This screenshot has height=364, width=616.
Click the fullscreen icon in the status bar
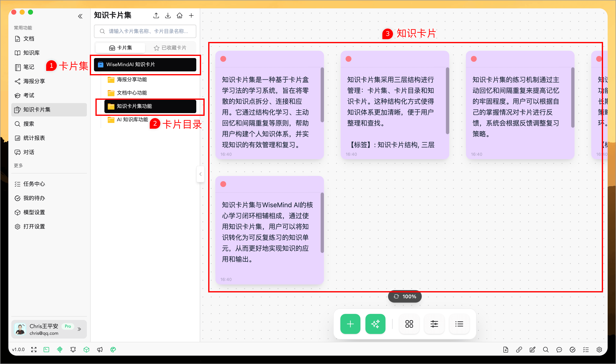click(x=34, y=350)
